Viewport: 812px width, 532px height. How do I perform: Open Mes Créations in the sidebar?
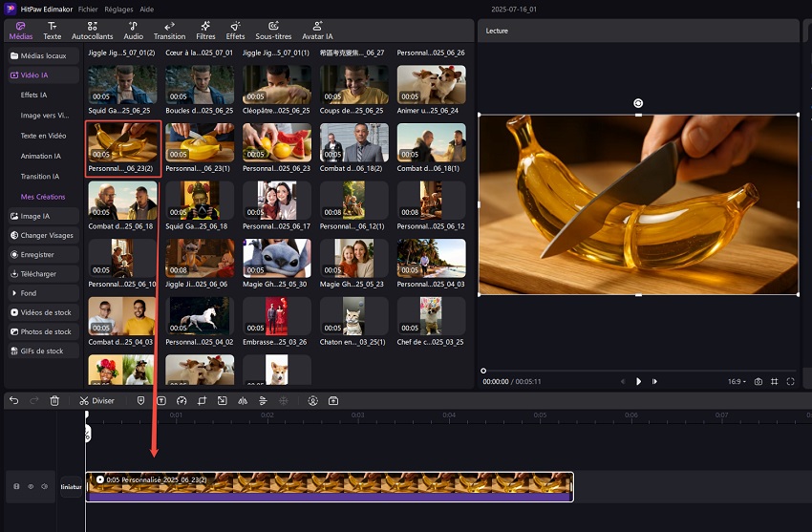pyautogui.click(x=43, y=197)
